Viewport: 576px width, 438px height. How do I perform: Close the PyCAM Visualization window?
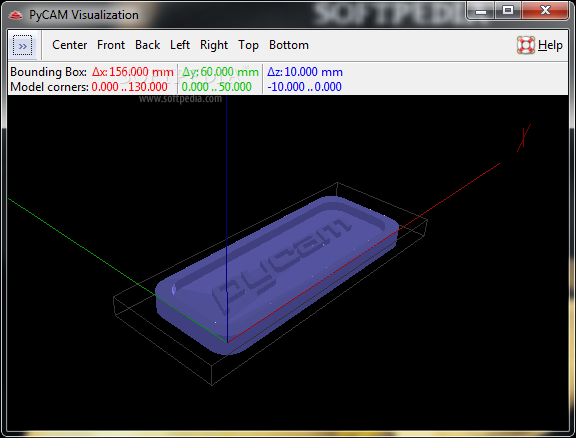click(545, 11)
